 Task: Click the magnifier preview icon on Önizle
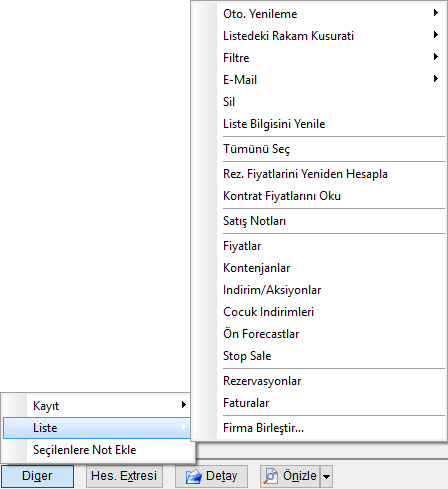pyautogui.click(x=270, y=476)
